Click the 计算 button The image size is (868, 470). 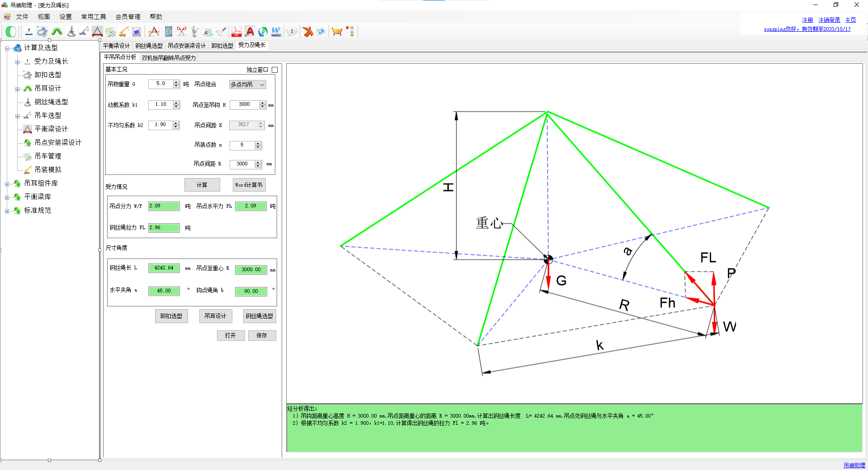click(202, 185)
